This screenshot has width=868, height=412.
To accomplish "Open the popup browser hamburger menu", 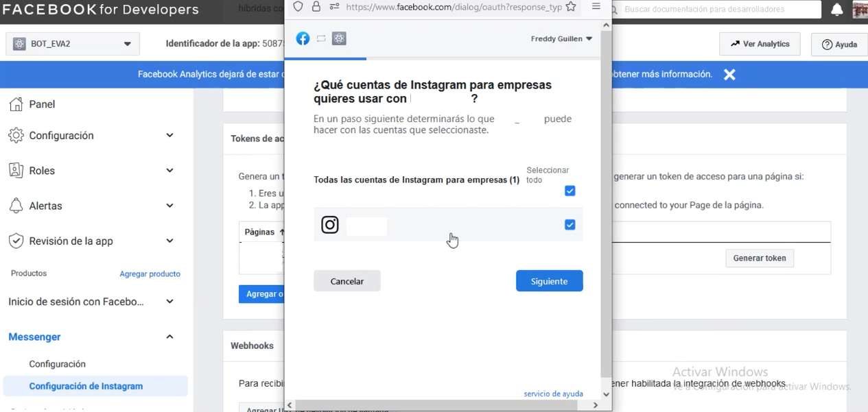I will coord(596,7).
